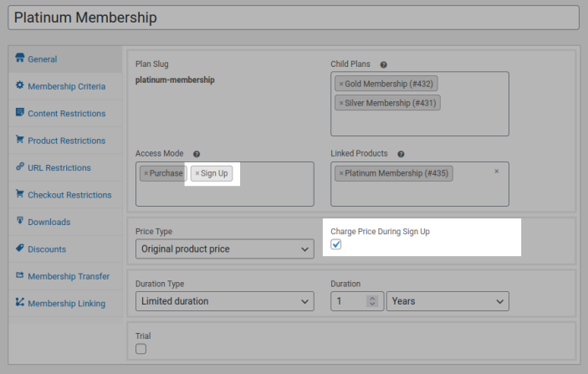Enable the Trial checkbox

coord(141,349)
